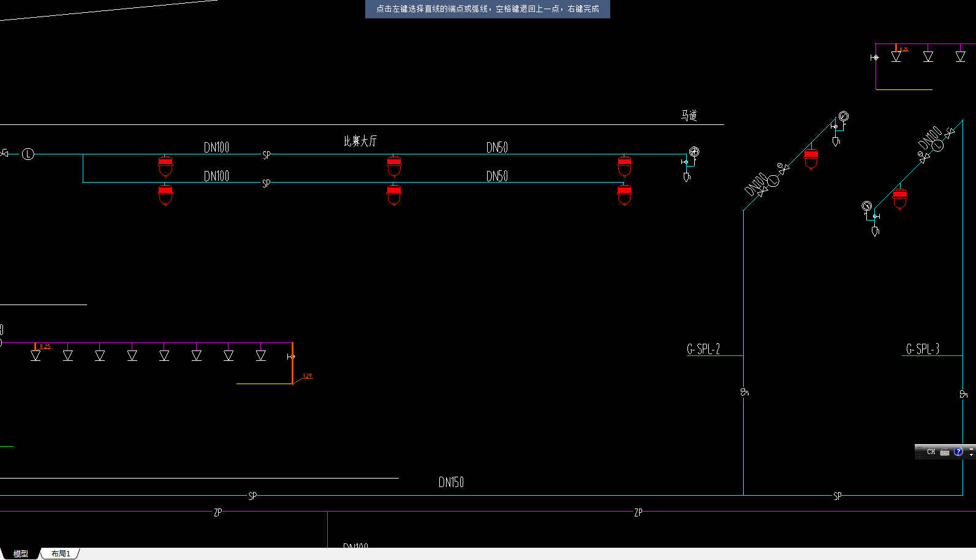The height and width of the screenshot is (560, 976).
Task: Open the keyboard icon in language bar
Action: [x=945, y=452]
